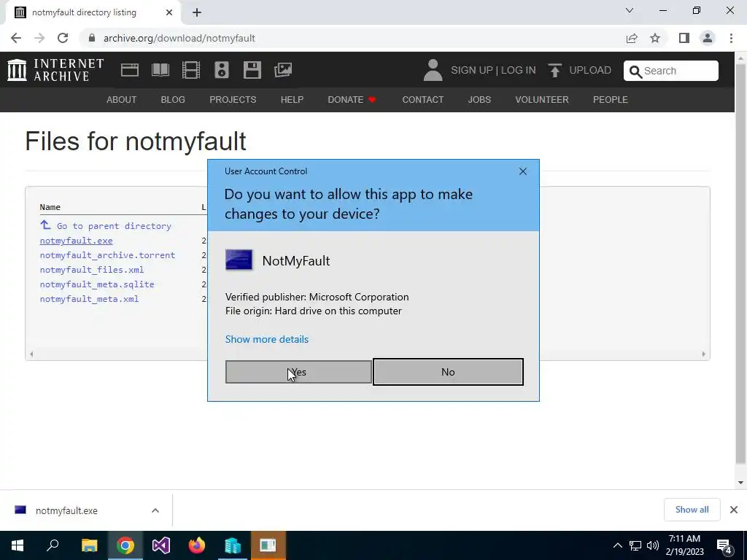Open the PROJECTS menu item
Screen dimensions: 747x560
tap(233, 99)
